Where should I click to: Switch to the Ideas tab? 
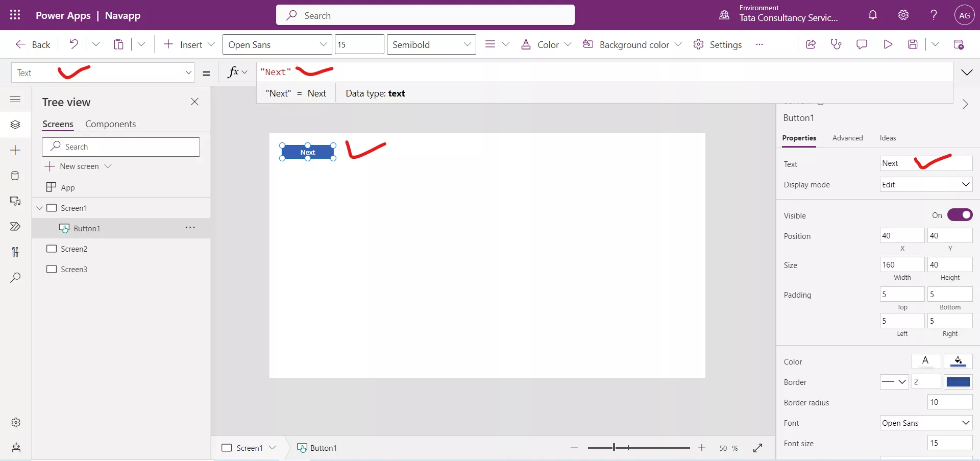[888, 138]
